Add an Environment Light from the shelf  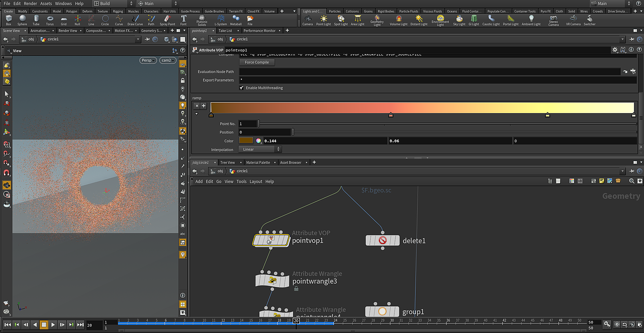(x=440, y=20)
